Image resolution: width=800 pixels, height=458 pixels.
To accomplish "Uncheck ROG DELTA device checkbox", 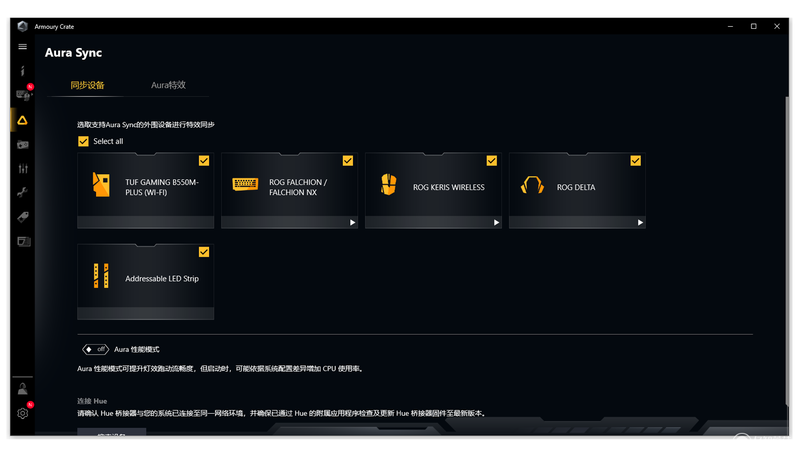I will 635,161.
